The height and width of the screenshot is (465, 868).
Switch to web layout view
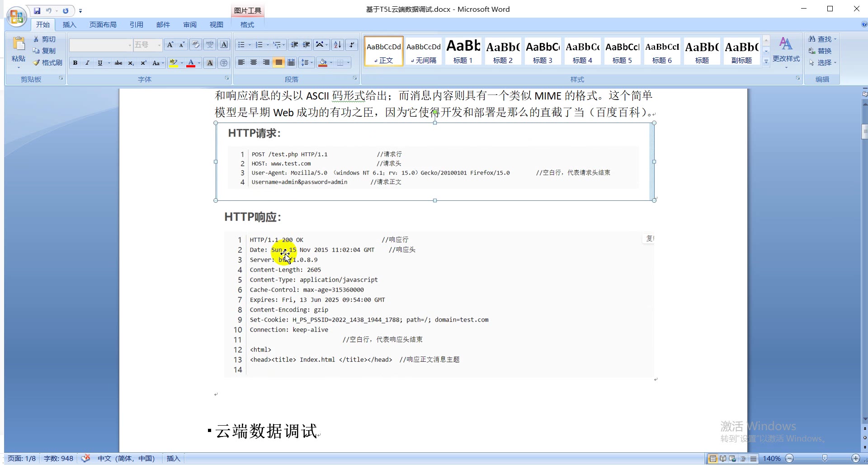point(733,459)
